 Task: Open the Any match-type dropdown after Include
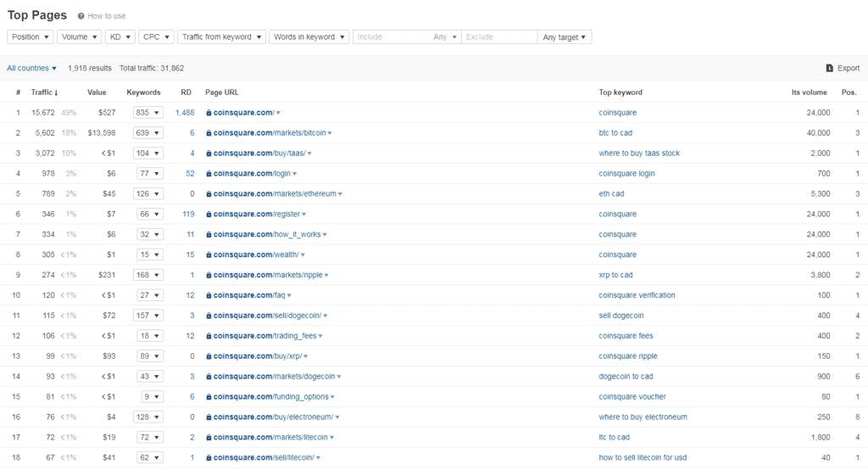pos(446,37)
